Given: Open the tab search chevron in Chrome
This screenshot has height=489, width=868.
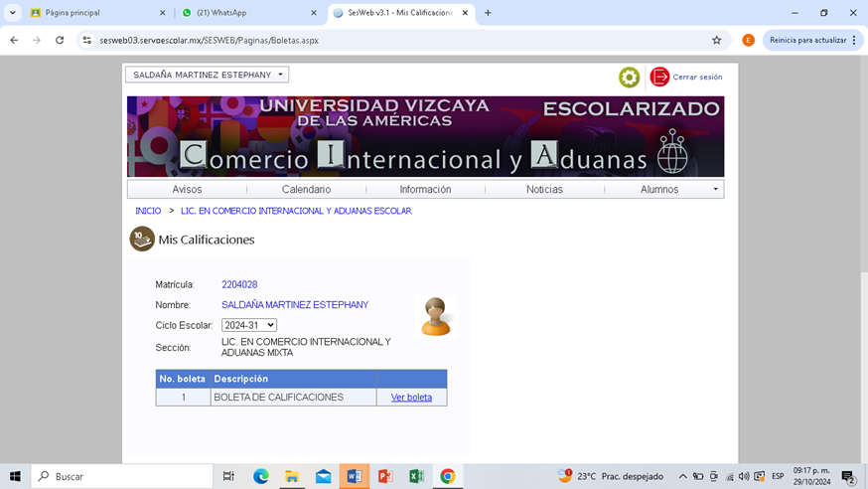Looking at the screenshot, I should pos(12,13).
